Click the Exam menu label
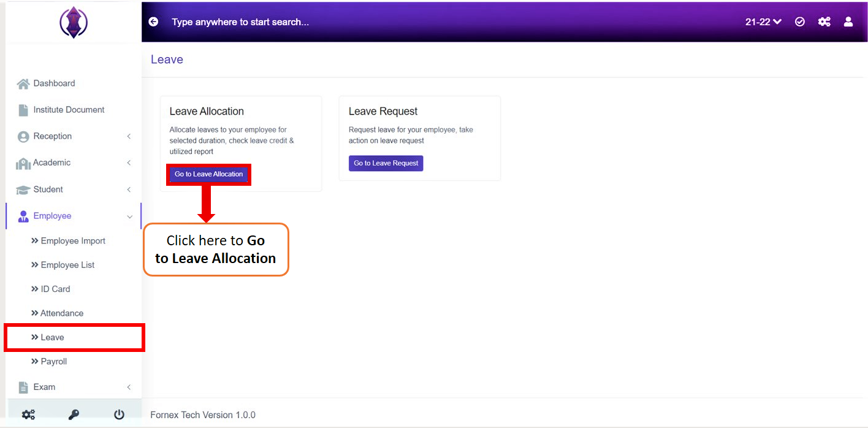868x428 pixels. pyautogui.click(x=44, y=387)
